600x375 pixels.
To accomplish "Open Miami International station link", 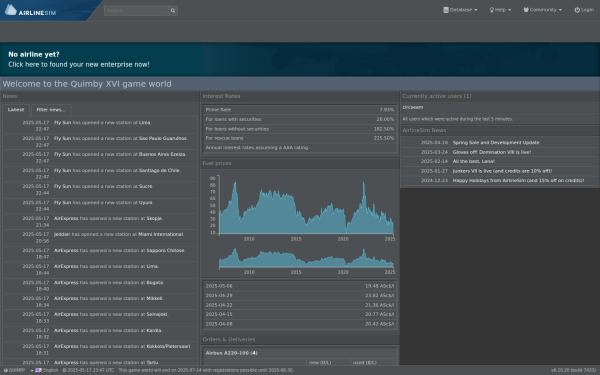I will click(161, 234).
